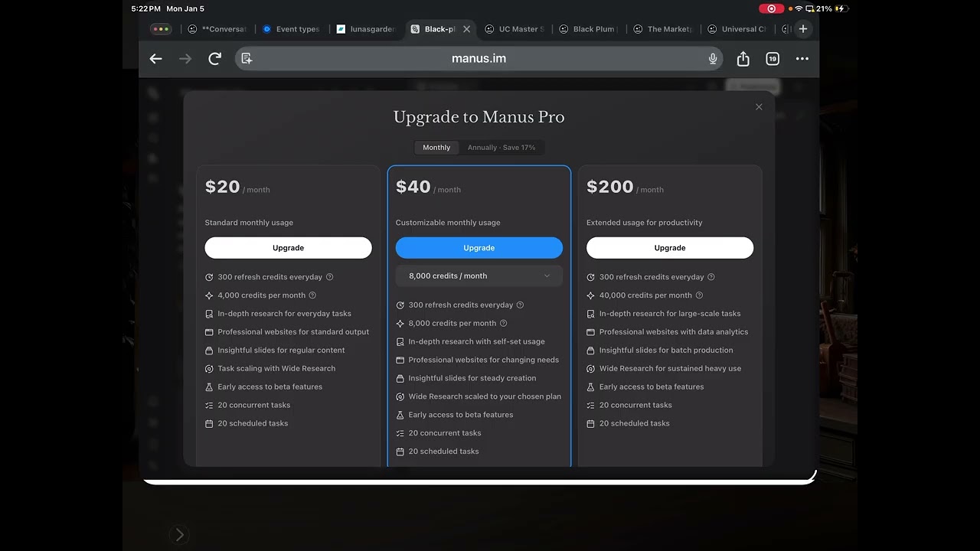Click the info icon next to 4,000 credits per month
980x551 pixels.
[312, 295]
